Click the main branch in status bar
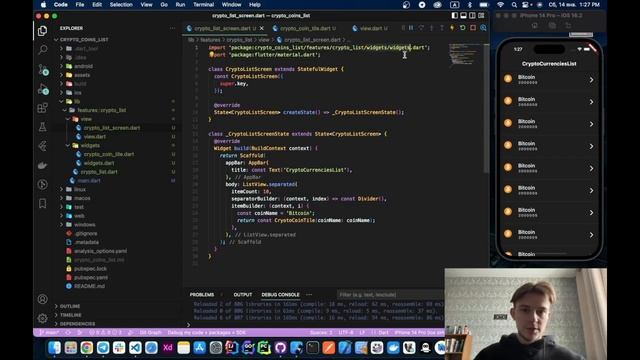Image resolution: width=640 pixels, height=360 pixels. coord(49,333)
